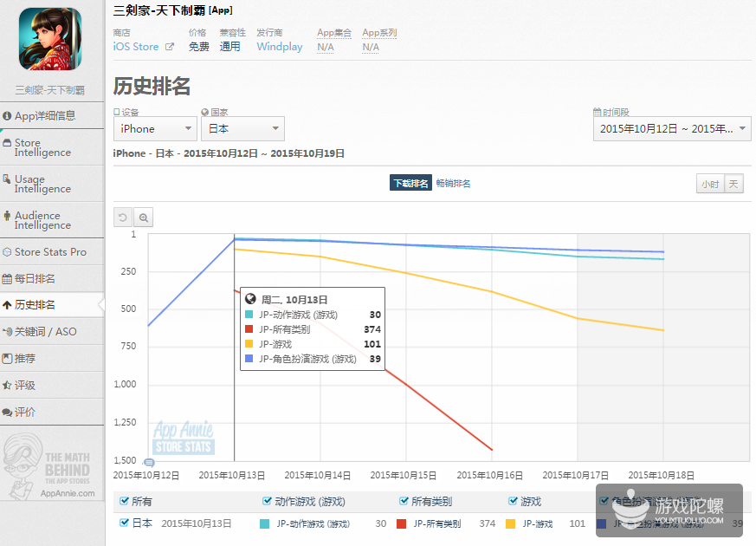Enable the 所有 checkbox below the chart
Image resolution: width=756 pixels, height=546 pixels.
pyautogui.click(x=124, y=501)
